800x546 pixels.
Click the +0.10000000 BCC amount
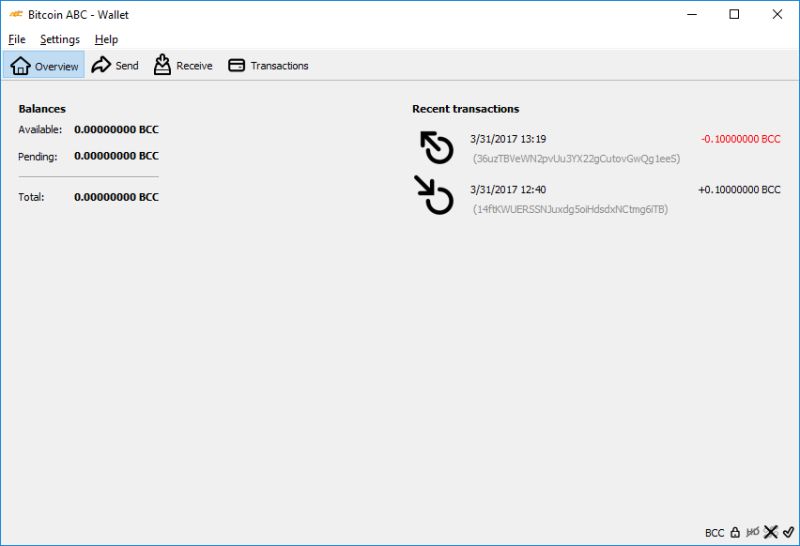point(739,189)
